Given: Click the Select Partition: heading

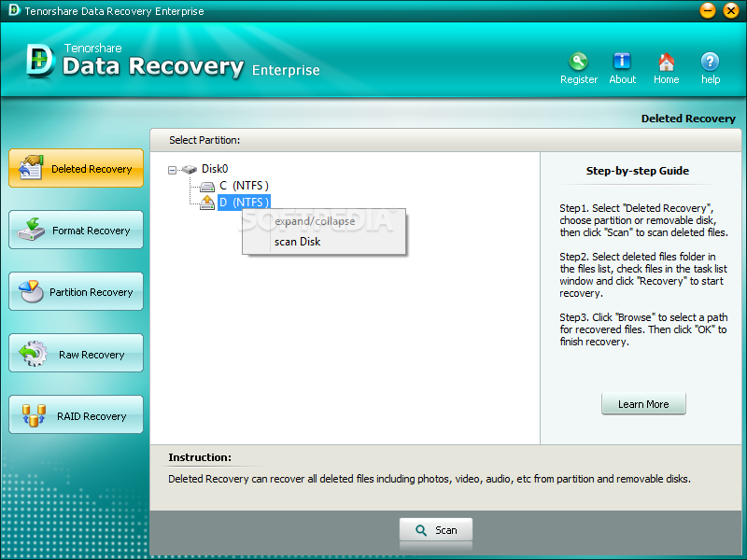Looking at the screenshot, I should 204,140.
